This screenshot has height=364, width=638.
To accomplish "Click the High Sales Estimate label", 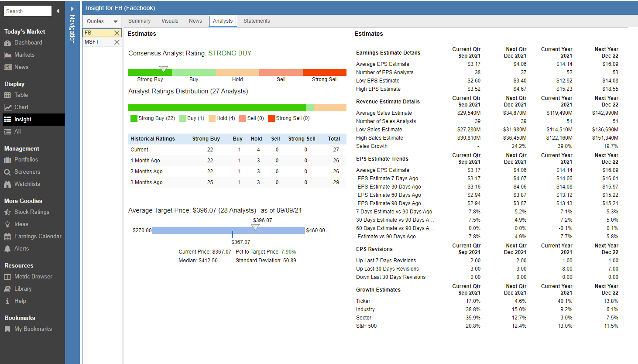I will point(380,138).
